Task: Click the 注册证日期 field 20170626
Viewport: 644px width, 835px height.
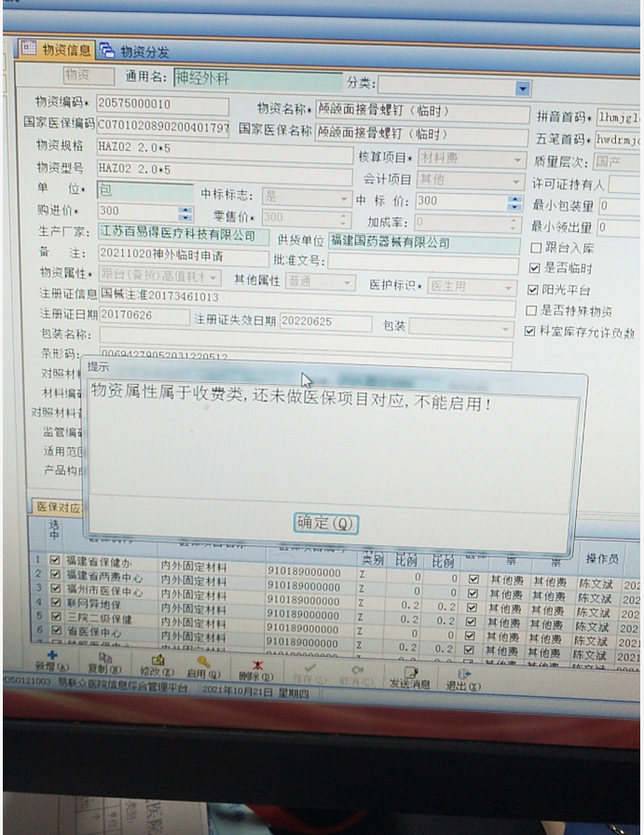Action: tap(144, 316)
